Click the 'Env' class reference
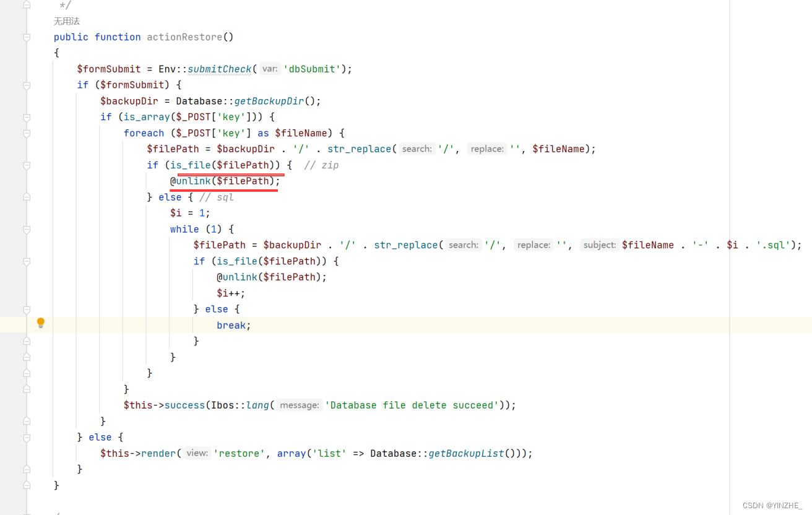This screenshot has width=812, height=515. [x=167, y=69]
